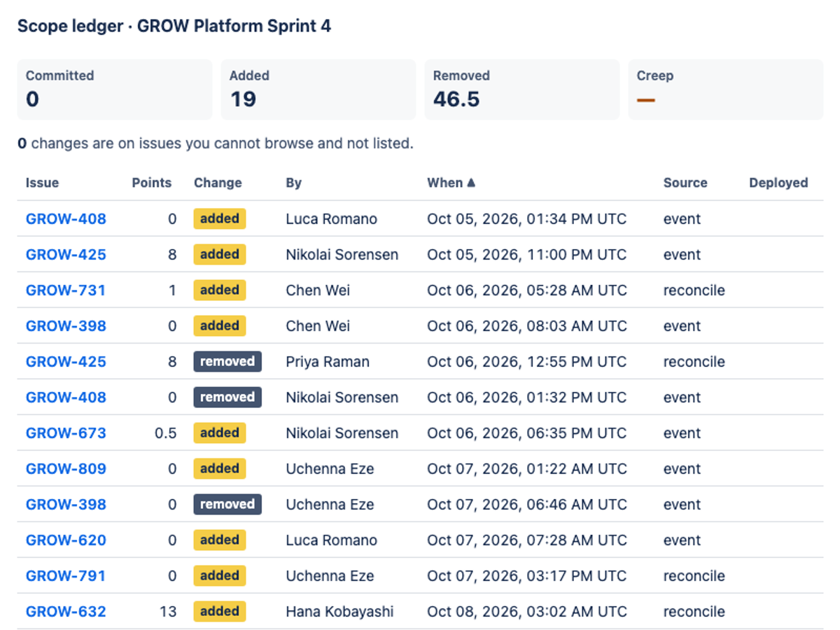
Task: Click the removed badge in the GROW-408 row
Action: click(x=227, y=397)
